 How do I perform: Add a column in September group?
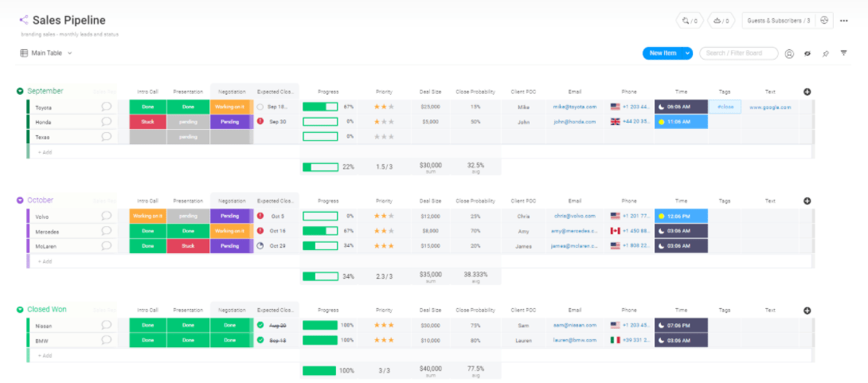click(807, 92)
